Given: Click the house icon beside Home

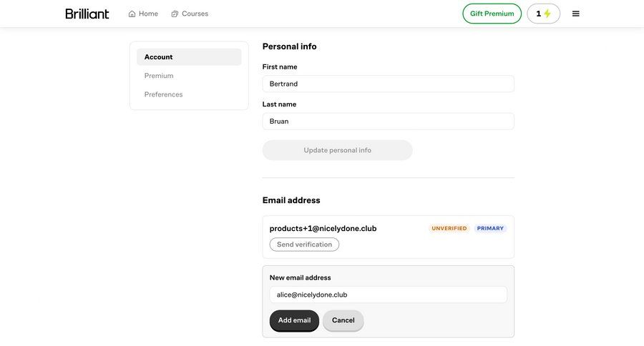Looking at the screenshot, I should click(132, 14).
